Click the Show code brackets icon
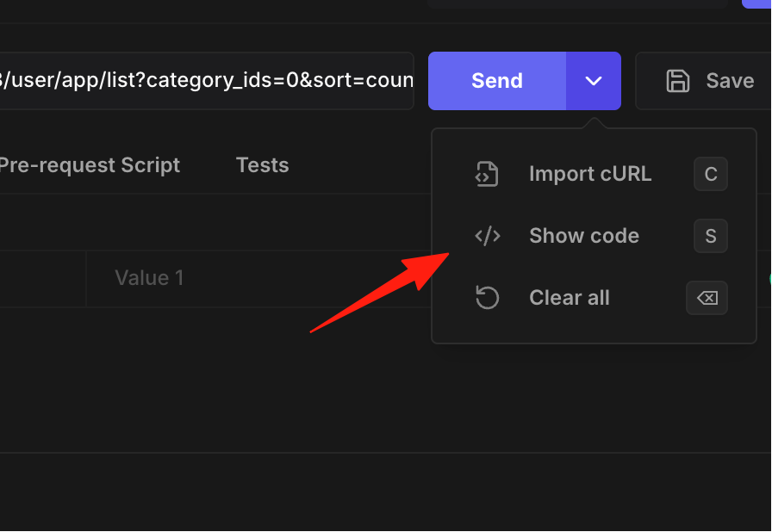The height and width of the screenshot is (532, 772). pos(488,236)
